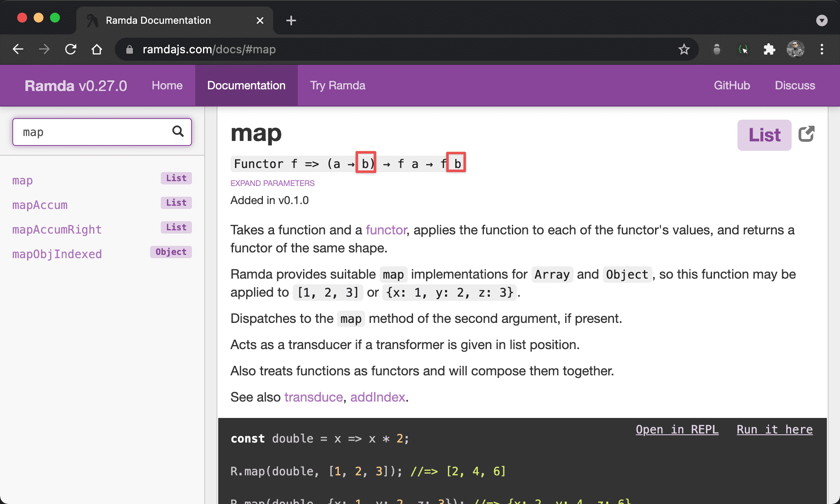Open the addIndex See also link
The width and height of the screenshot is (840, 504).
[378, 397]
